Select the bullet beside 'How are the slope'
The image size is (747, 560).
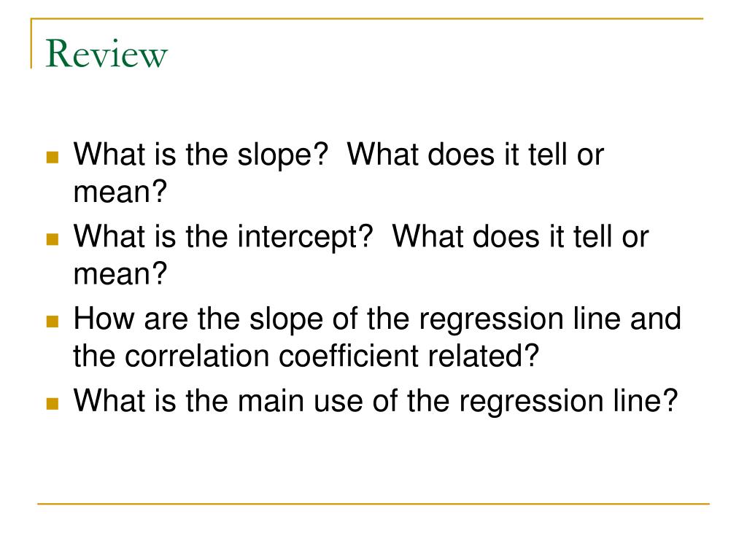pyautogui.click(x=53, y=322)
